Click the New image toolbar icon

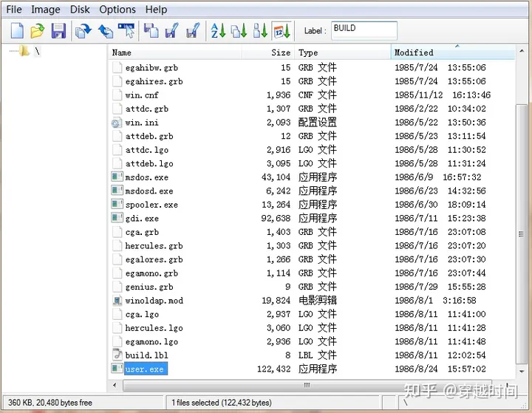click(x=17, y=31)
